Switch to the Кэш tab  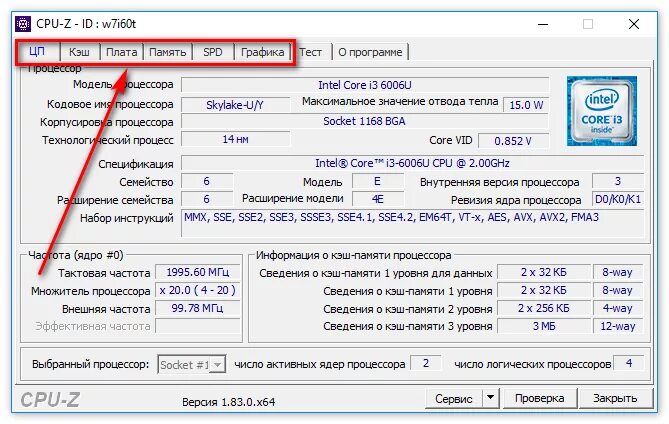coord(79,52)
